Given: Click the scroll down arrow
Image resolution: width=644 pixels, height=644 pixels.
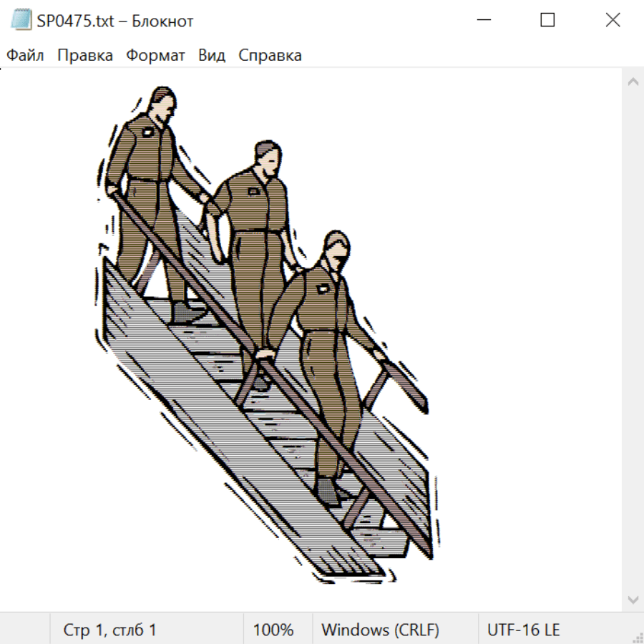Looking at the screenshot, I should (x=633, y=599).
